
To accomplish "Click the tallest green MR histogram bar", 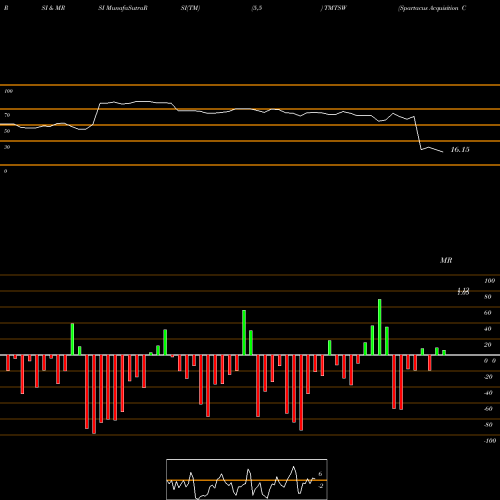I will pos(380,327).
